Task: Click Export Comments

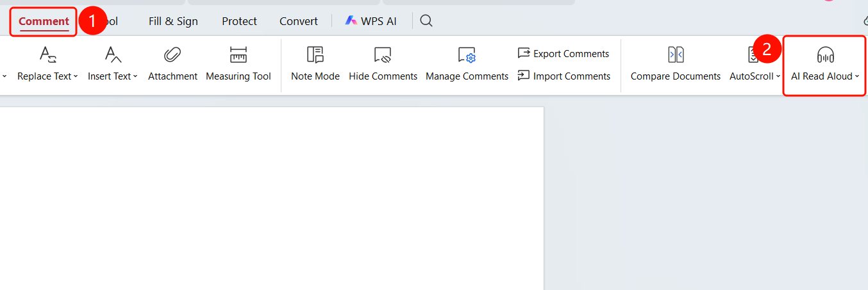Action: coord(563,53)
